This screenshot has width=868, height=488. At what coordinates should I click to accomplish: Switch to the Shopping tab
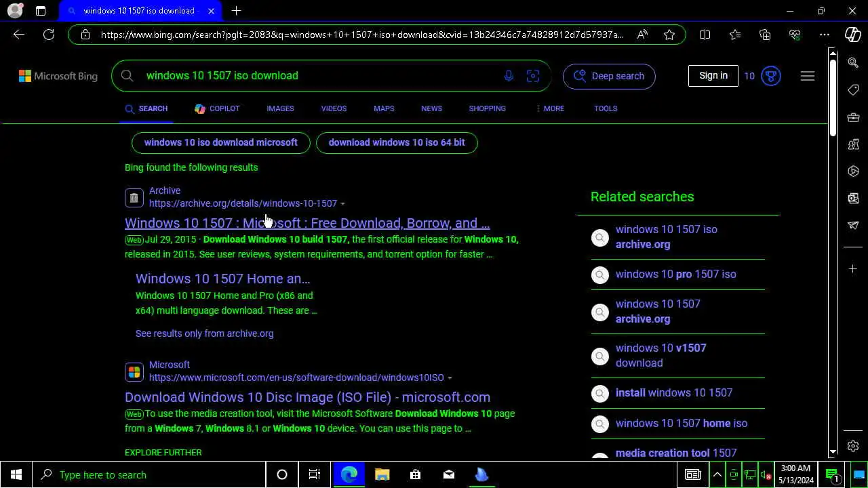488,108
